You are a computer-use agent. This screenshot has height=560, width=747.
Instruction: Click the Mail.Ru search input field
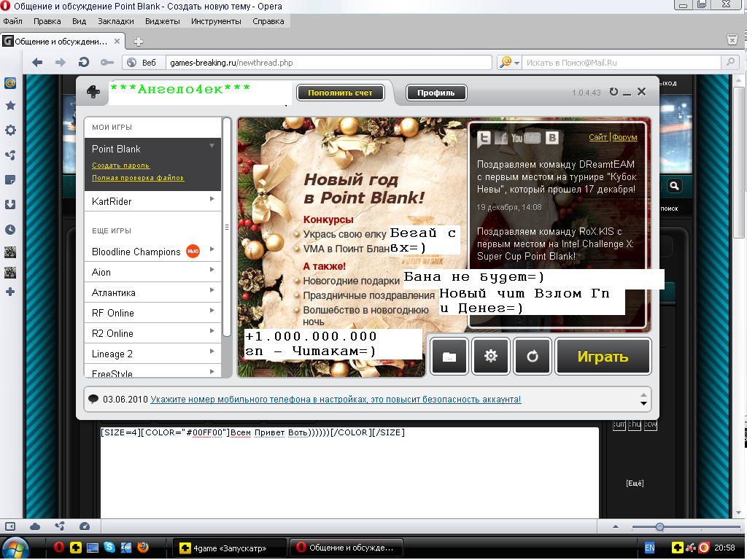[622, 63]
